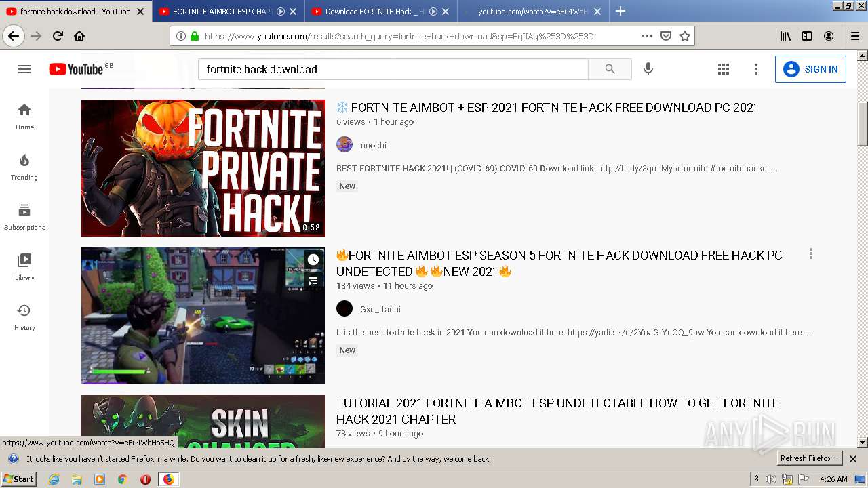The image size is (868, 488).
Task: Click the Season 5 gameplay thumbnail
Action: coord(203,316)
